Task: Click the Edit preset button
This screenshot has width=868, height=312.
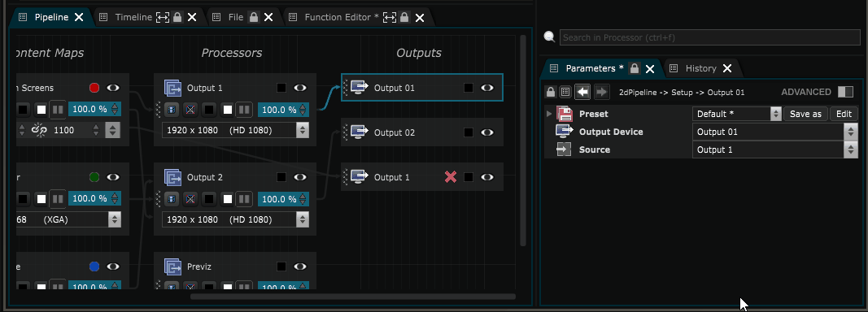Action: tap(844, 114)
